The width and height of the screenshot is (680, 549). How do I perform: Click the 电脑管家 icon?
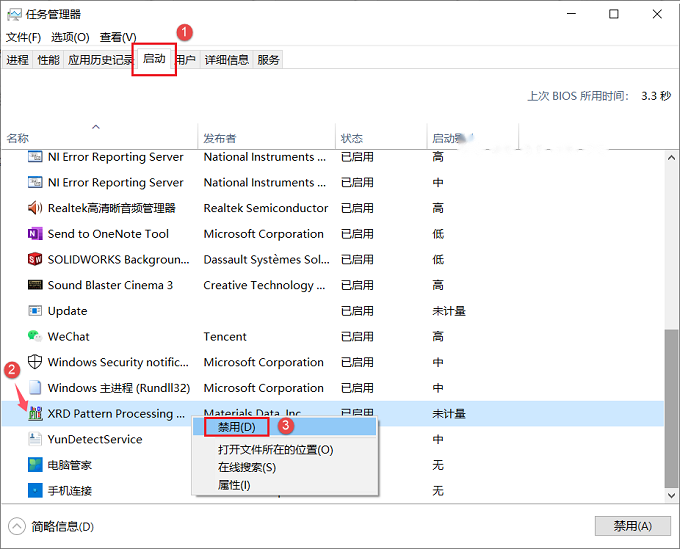[35, 464]
